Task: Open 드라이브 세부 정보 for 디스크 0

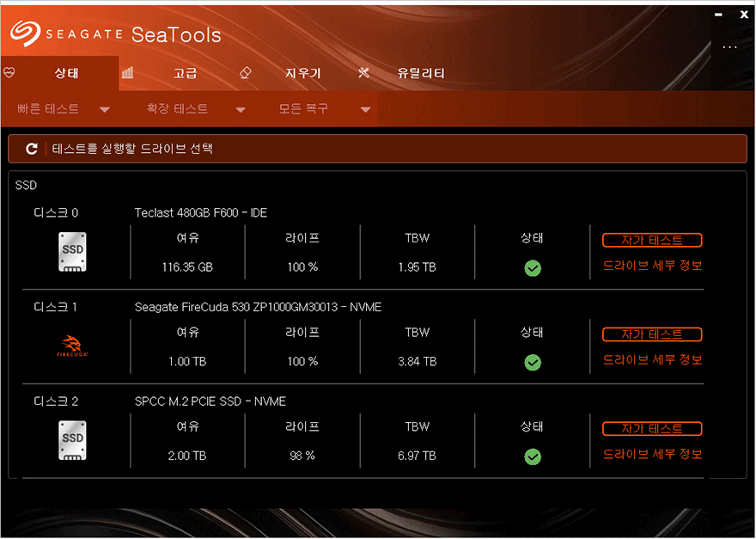Action: 652,266
